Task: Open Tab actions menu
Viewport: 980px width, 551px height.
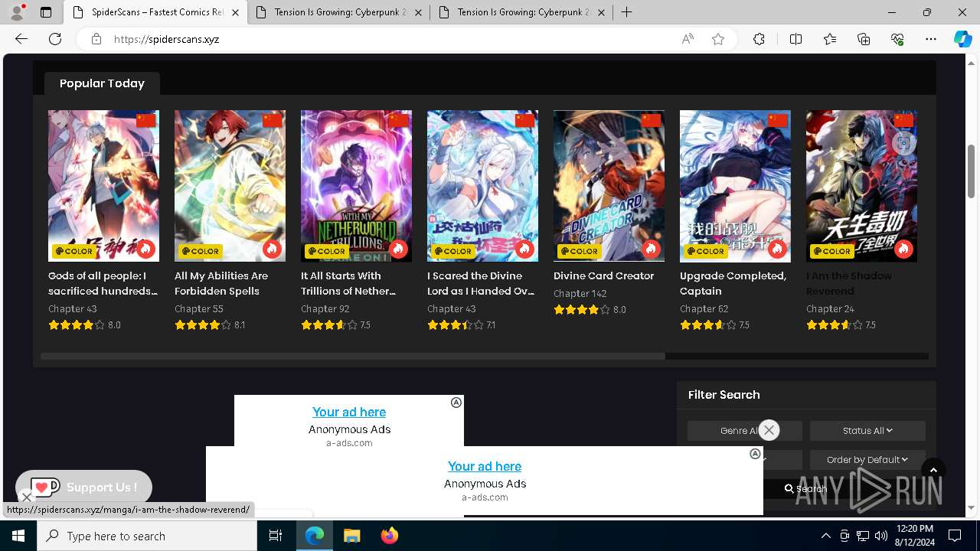Action: click(x=46, y=12)
